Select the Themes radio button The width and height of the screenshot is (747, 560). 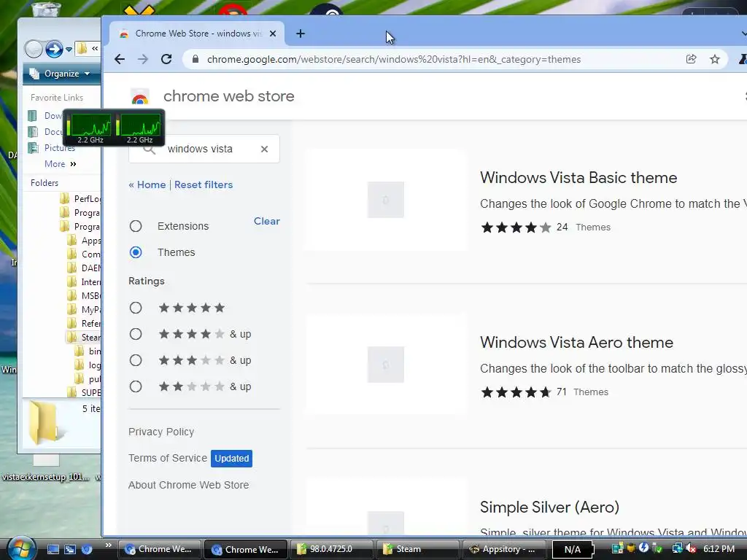pyautogui.click(x=136, y=252)
